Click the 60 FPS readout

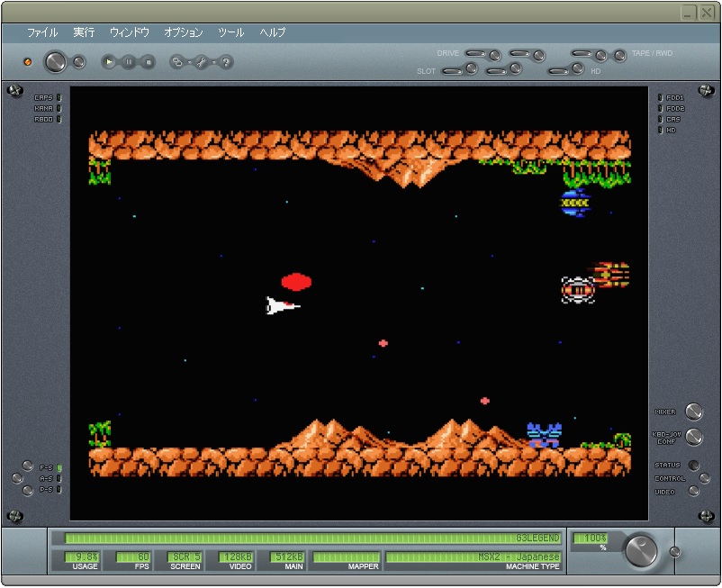pos(133,556)
